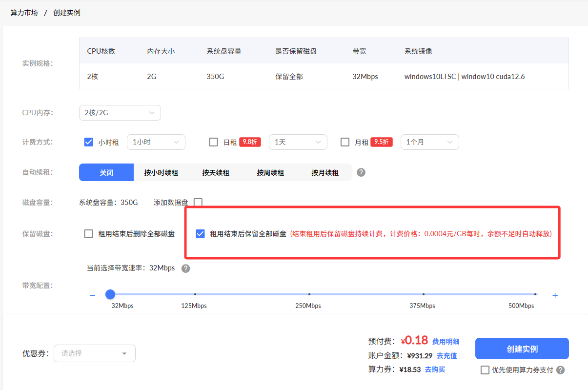
Task: Go to 算力市场 breadcrumb
Action: tap(24, 13)
